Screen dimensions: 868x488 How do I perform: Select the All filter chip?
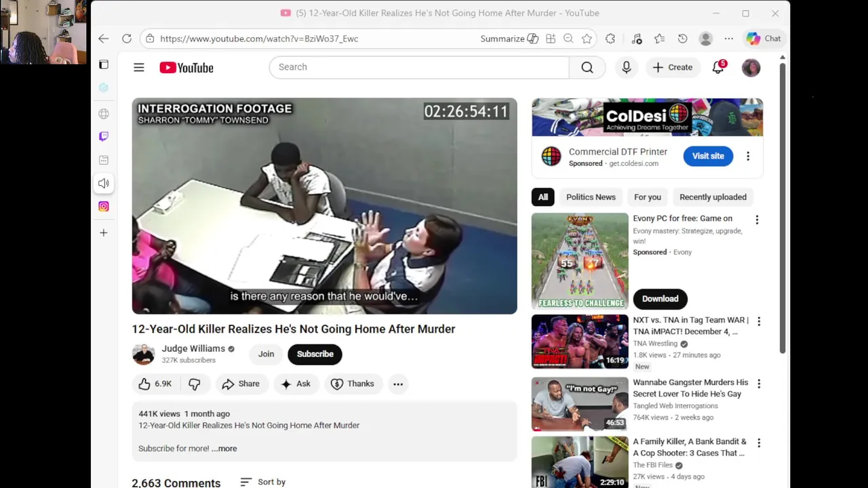tap(543, 197)
